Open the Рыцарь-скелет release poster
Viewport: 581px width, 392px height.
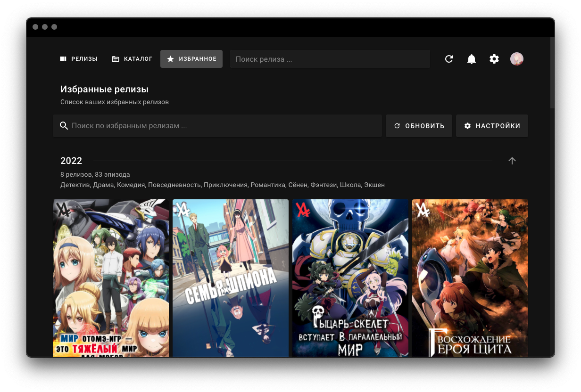350,278
